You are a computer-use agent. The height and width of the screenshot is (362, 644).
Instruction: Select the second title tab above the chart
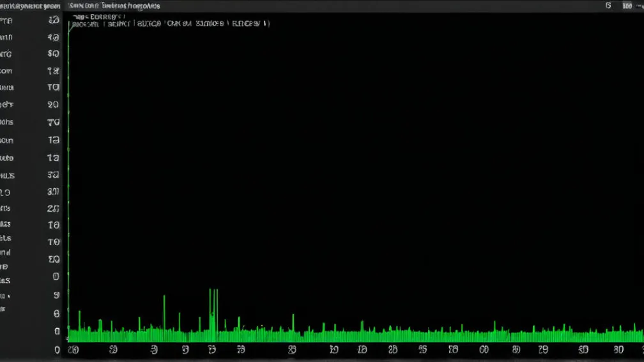(114, 6)
